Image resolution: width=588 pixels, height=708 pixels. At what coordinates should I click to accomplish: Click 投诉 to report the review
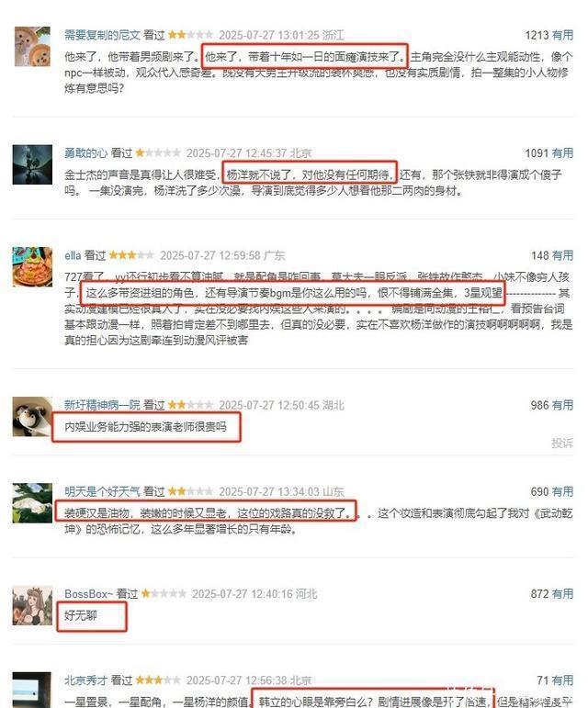coord(562,443)
